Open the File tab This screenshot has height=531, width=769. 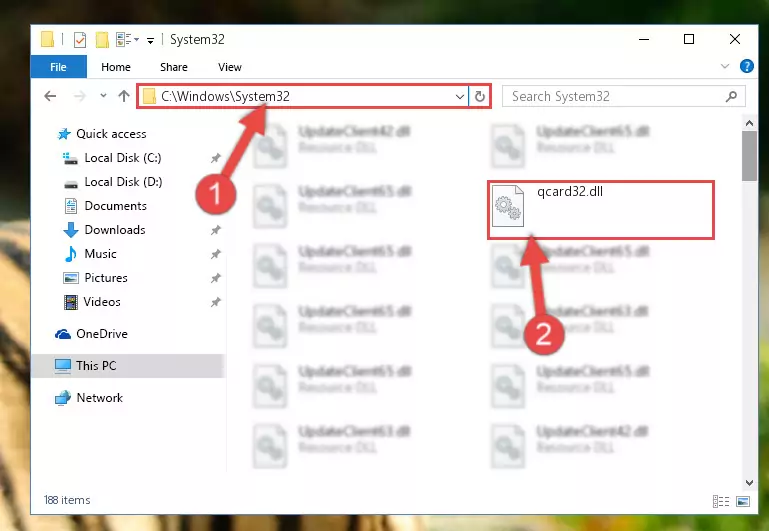[x=58, y=67]
